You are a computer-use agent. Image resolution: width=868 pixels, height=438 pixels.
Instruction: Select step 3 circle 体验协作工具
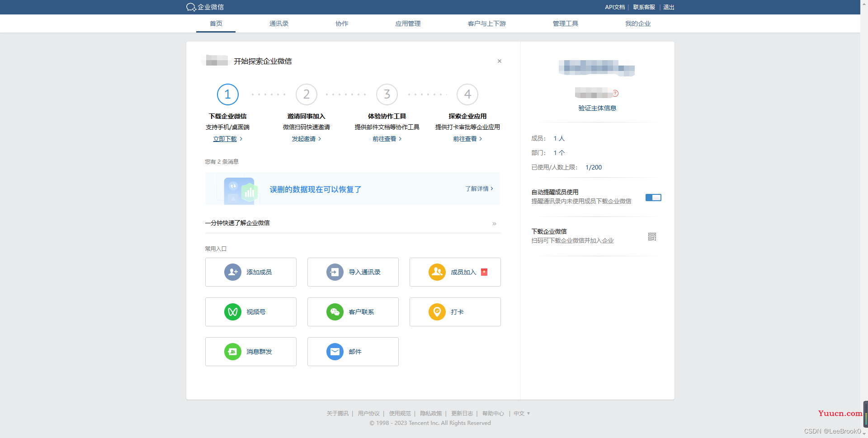click(387, 94)
